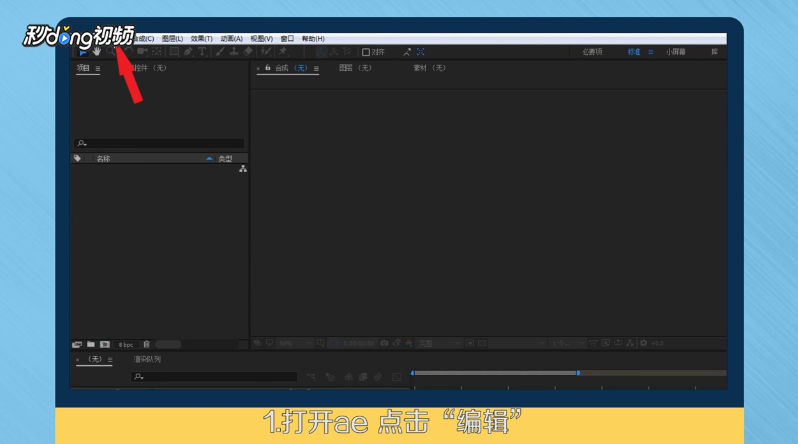Select the Roto Brush tool
The height and width of the screenshot is (444, 798).
click(266, 51)
